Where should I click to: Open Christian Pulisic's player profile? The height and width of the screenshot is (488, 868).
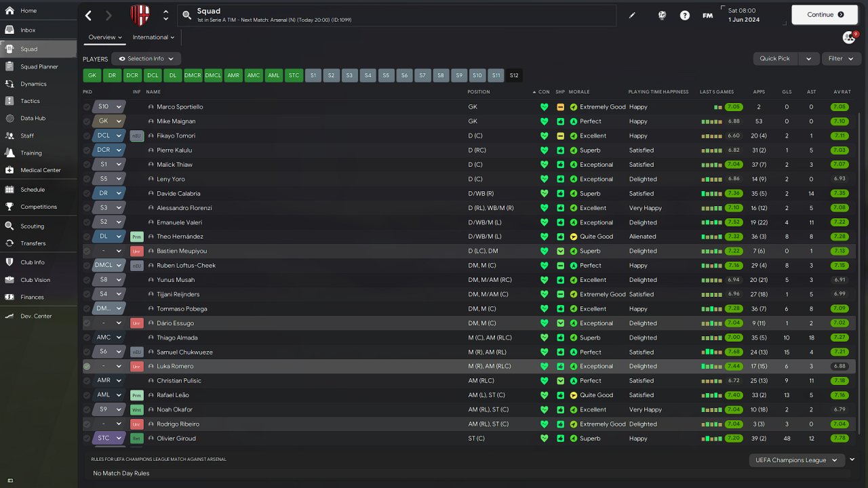[179, 381]
